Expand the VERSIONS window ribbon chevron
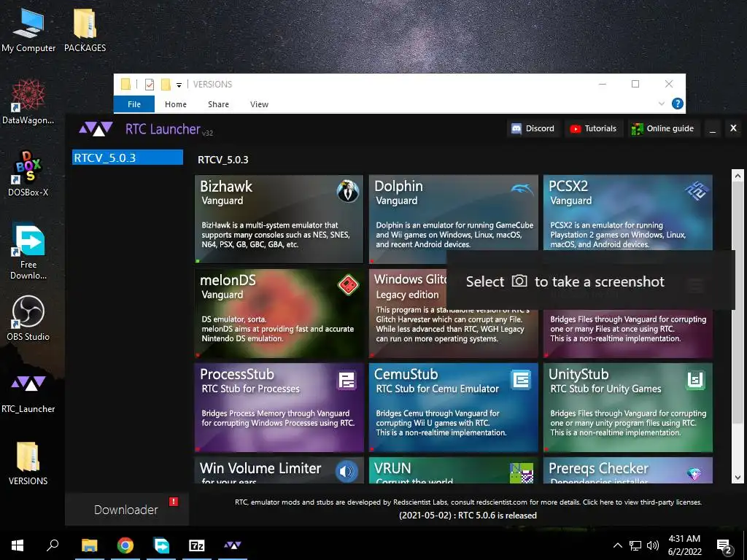Screen dimensions: 747x560 (661, 104)
